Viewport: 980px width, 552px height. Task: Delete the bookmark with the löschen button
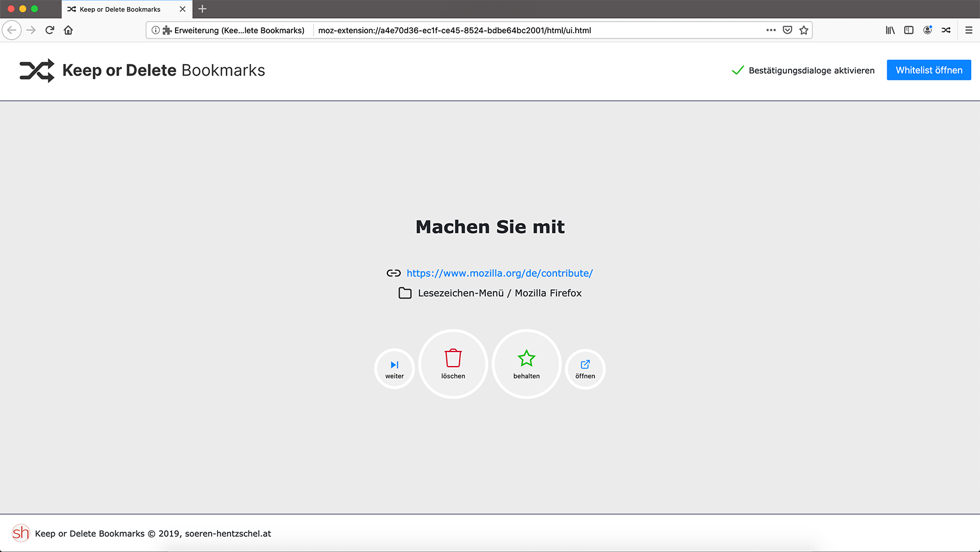tap(453, 364)
